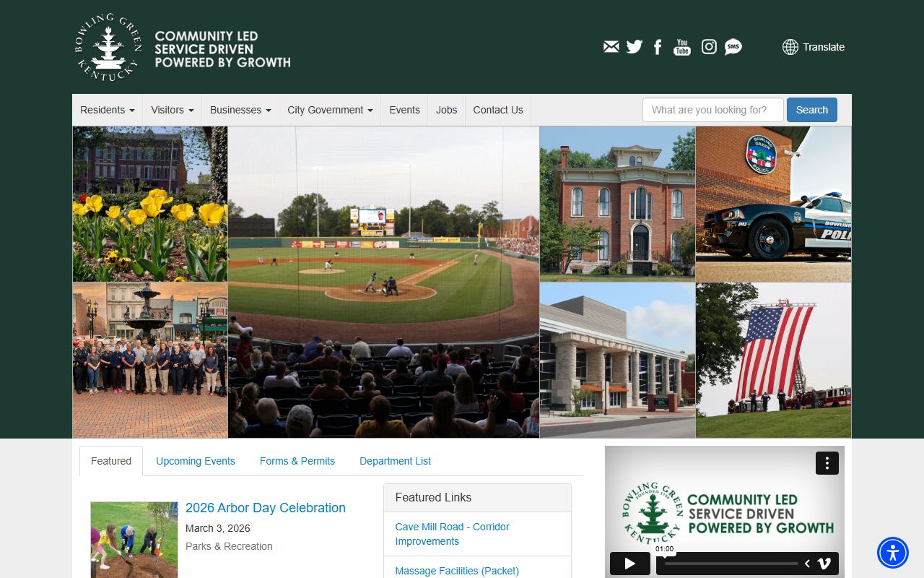Open the Facebook icon in header
This screenshot has width=924, height=578.
(x=658, y=47)
